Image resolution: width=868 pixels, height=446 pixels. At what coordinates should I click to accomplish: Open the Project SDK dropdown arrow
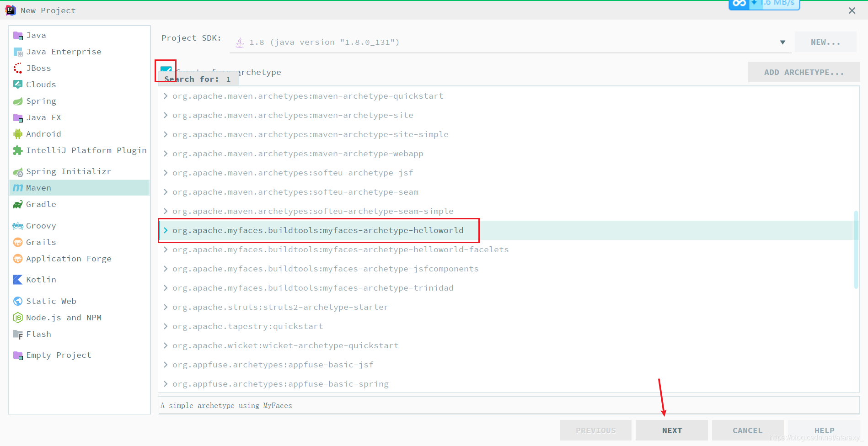click(x=782, y=42)
